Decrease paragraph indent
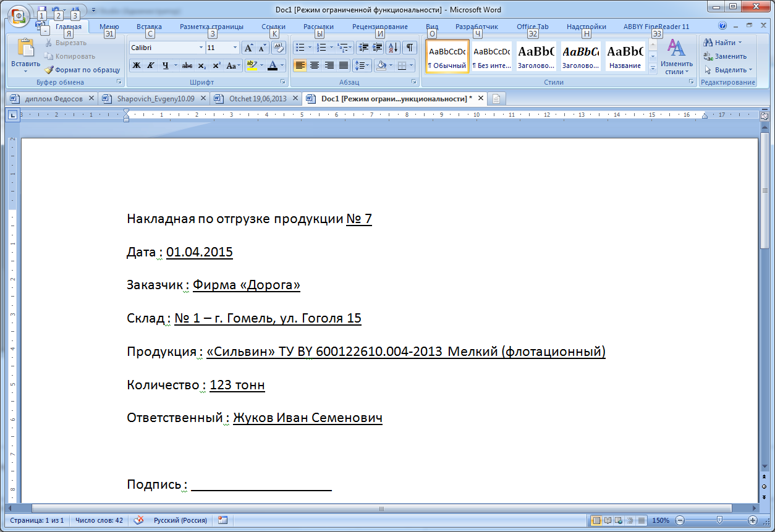This screenshot has width=775, height=532. pos(363,48)
